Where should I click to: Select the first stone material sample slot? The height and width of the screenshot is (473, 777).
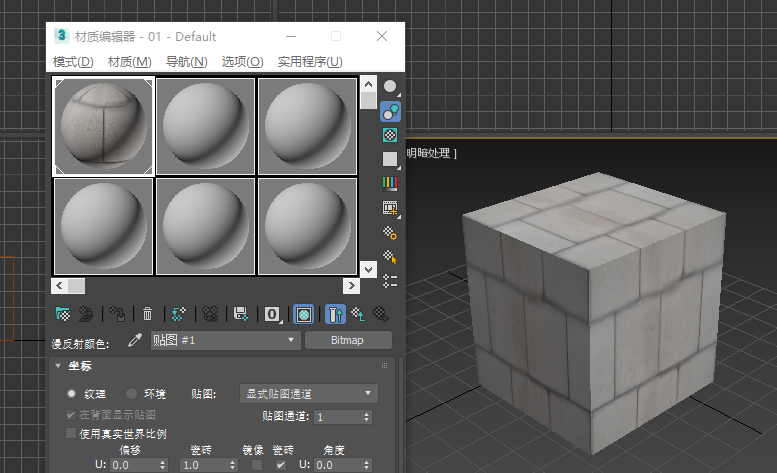[103, 126]
